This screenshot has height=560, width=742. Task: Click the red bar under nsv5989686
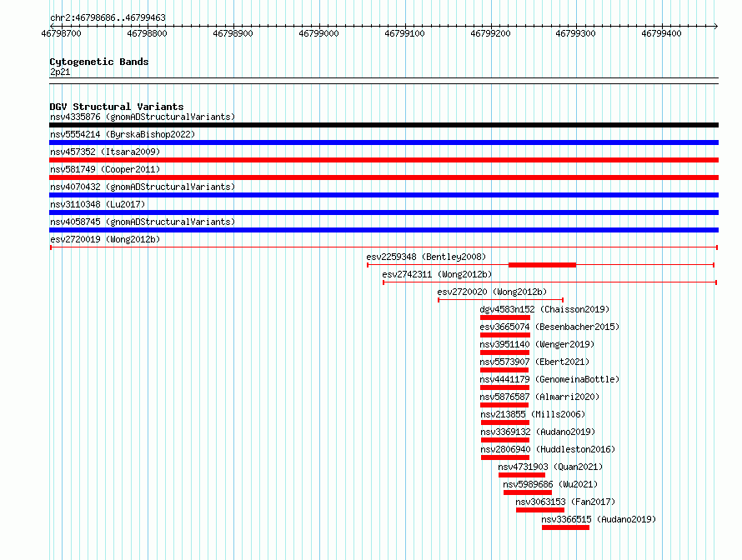coord(528,492)
